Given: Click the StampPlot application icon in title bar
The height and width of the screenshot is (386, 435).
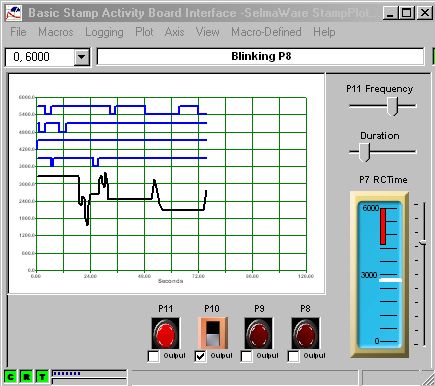Looking at the screenshot, I should pyautogui.click(x=14, y=13).
